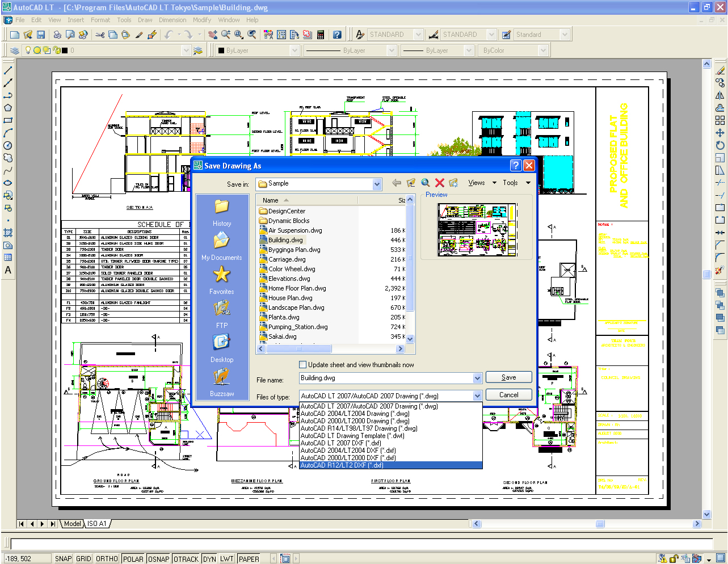Open the QuickCalc calculator icon
Viewport: 728px width, 564px height.
click(x=321, y=35)
